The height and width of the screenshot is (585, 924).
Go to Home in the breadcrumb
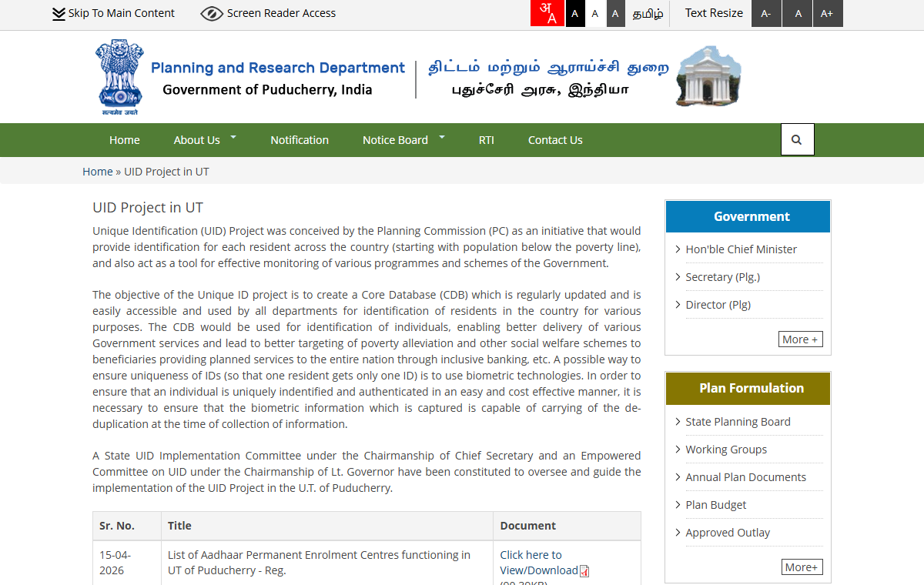98,172
